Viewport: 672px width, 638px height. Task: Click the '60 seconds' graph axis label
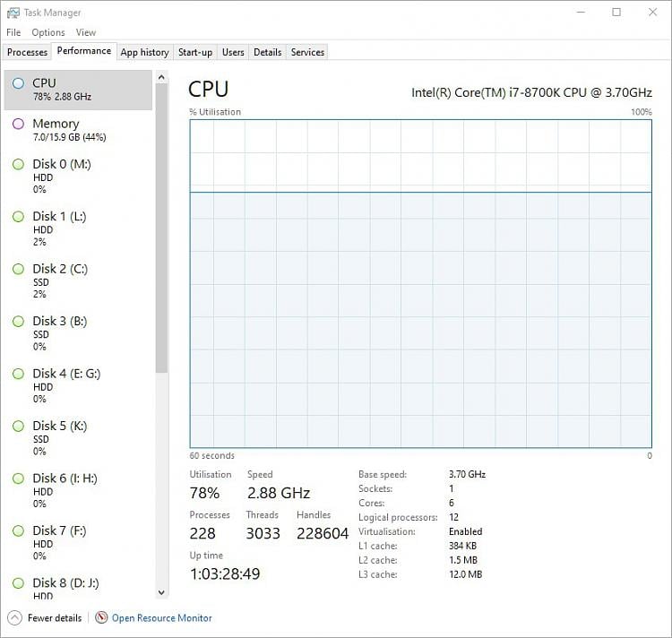pos(212,455)
